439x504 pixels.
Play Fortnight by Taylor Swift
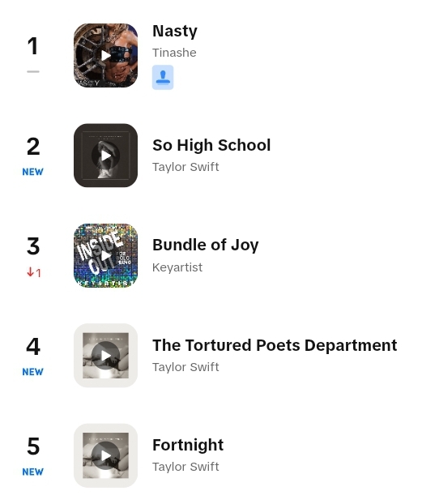click(106, 455)
